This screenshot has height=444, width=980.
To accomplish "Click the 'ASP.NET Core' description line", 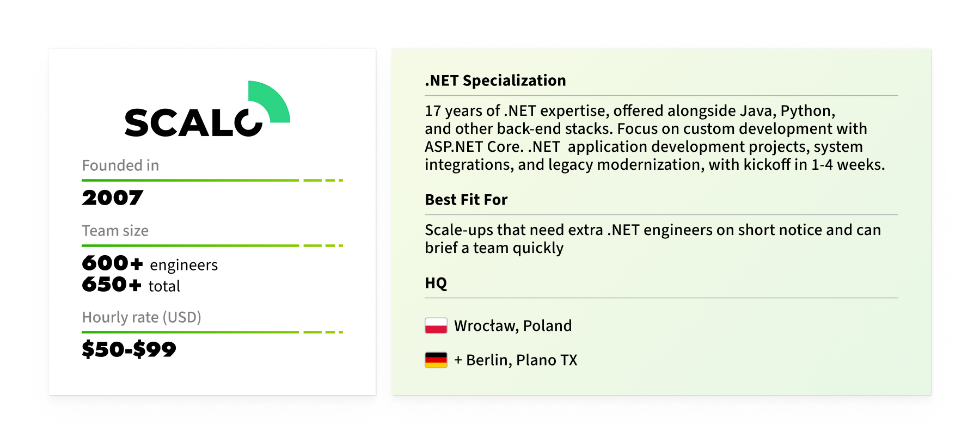I will [644, 147].
